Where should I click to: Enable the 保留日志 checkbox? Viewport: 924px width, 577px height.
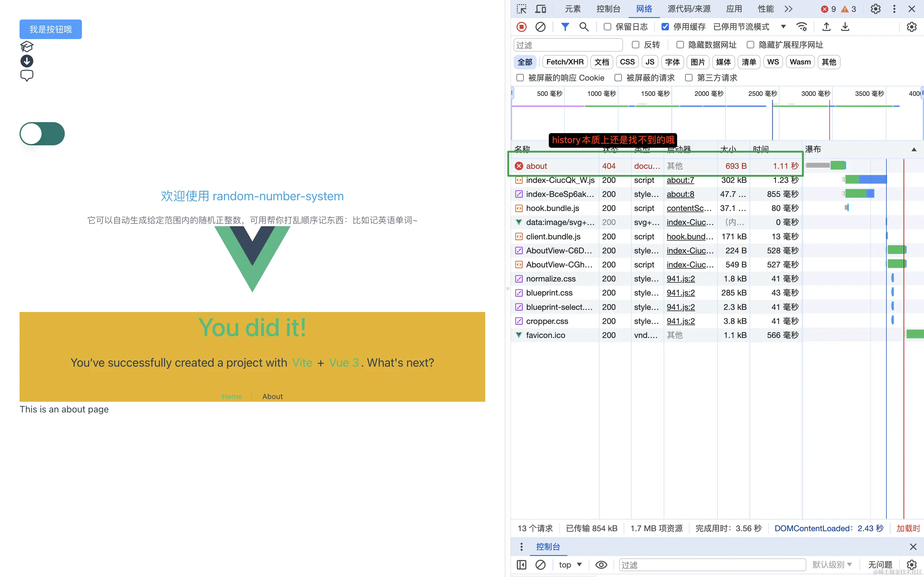click(x=607, y=27)
